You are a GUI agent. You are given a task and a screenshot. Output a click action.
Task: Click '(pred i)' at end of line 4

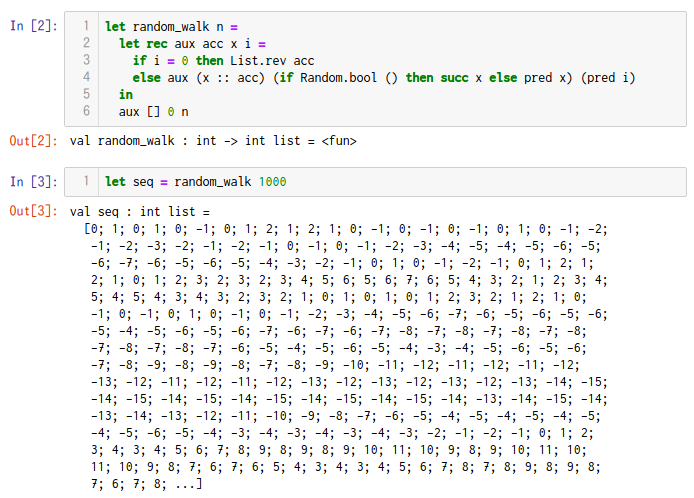coord(608,78)
